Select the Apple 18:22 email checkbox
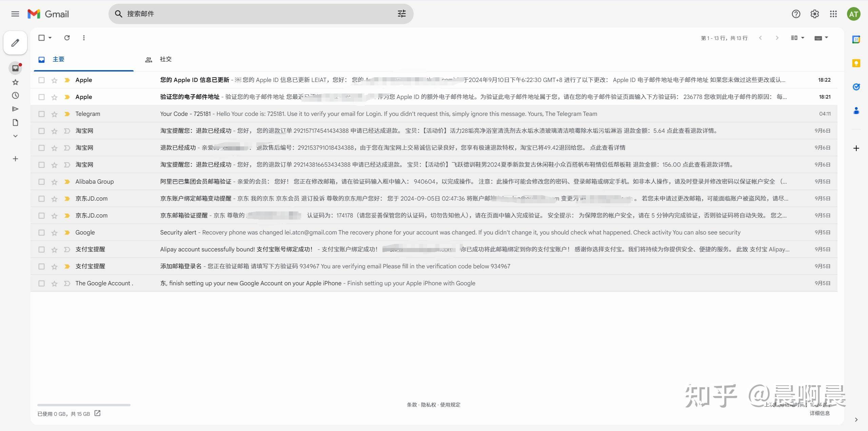The image size is (868, 431). click(x=41, y=80)
